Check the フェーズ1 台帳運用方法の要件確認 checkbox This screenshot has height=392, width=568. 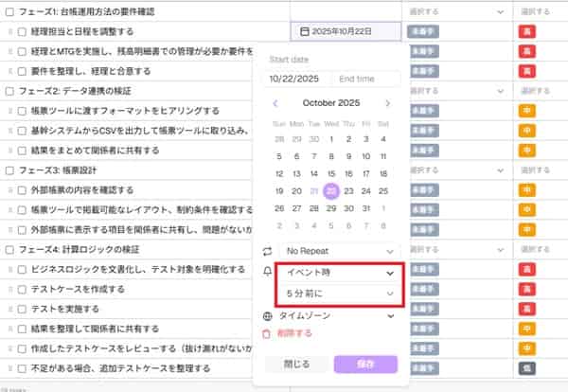click(9, 11)
